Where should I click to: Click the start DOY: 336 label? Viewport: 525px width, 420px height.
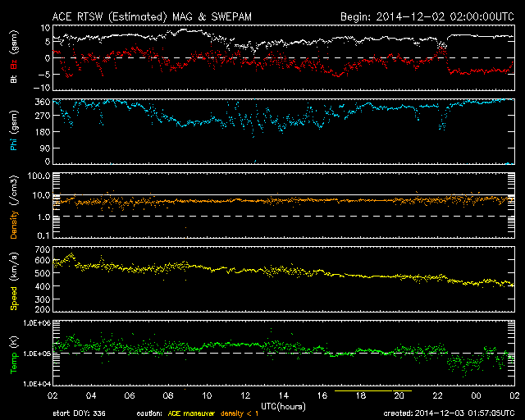[x=79, y=413]
